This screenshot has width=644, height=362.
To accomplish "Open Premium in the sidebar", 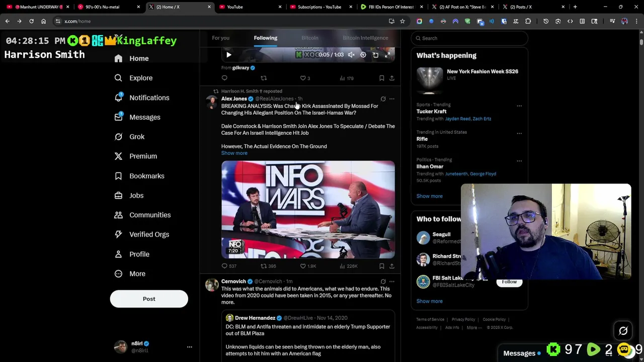I will pos(135,156).
